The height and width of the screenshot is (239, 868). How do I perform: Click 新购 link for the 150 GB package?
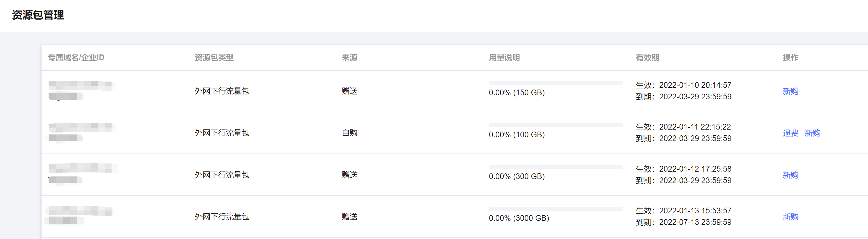click(790, 91)
